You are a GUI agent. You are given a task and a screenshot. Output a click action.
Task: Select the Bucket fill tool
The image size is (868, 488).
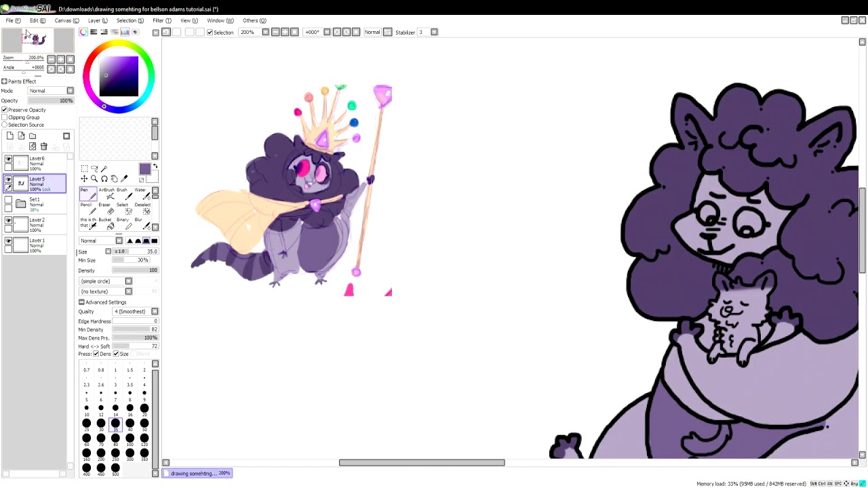107,224
